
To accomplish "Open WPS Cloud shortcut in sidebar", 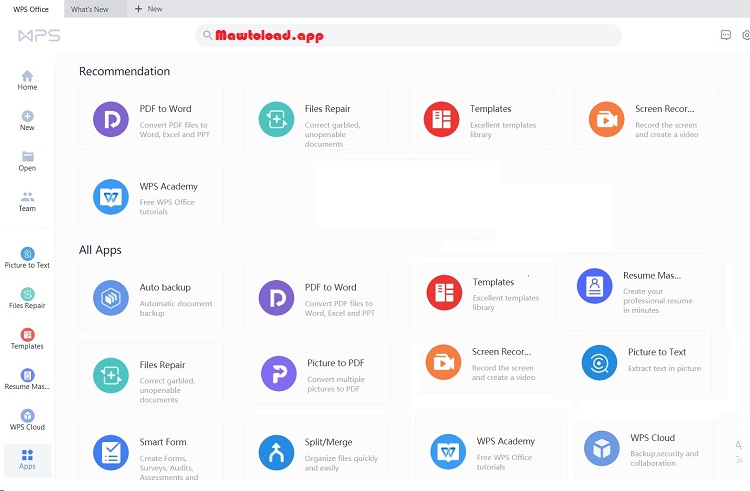I will tap(27, 420).
